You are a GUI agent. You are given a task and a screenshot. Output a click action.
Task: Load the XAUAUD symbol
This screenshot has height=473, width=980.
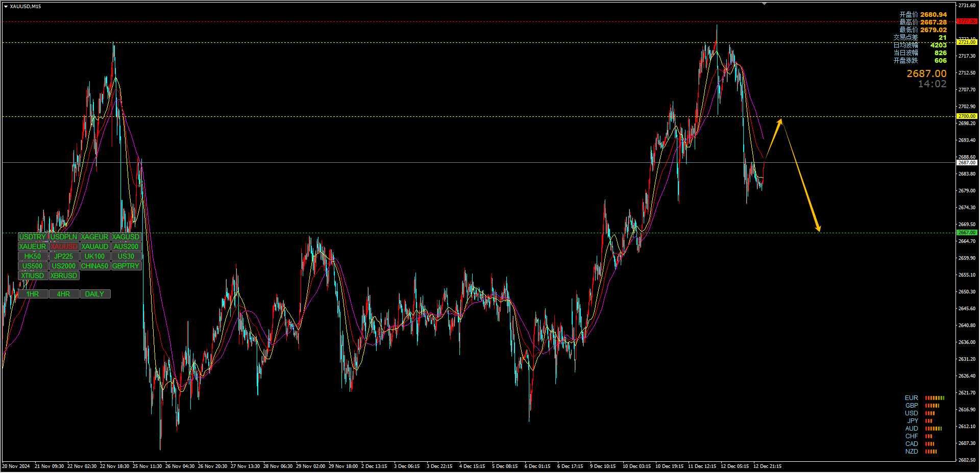point(95,246)
